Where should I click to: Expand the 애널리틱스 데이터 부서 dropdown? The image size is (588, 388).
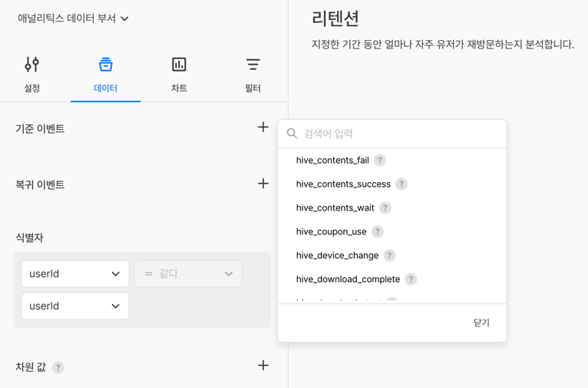(74, 18)
